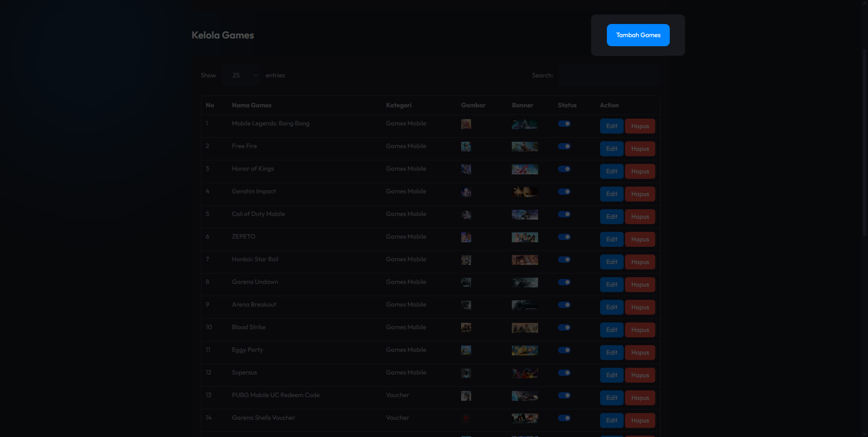The height and width of the screenshot is (437, 868).
Task: Toggle status for Eggy Party
Action: 564,350
